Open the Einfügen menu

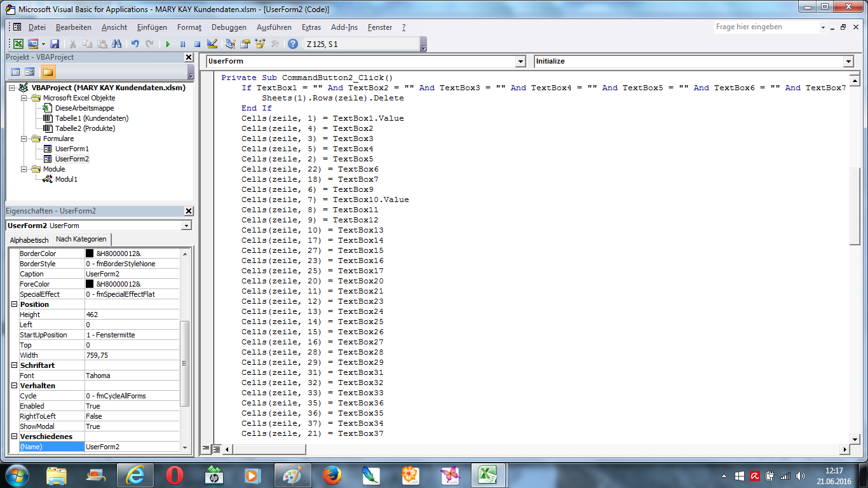pyautogui.click(x=152, y=27)
